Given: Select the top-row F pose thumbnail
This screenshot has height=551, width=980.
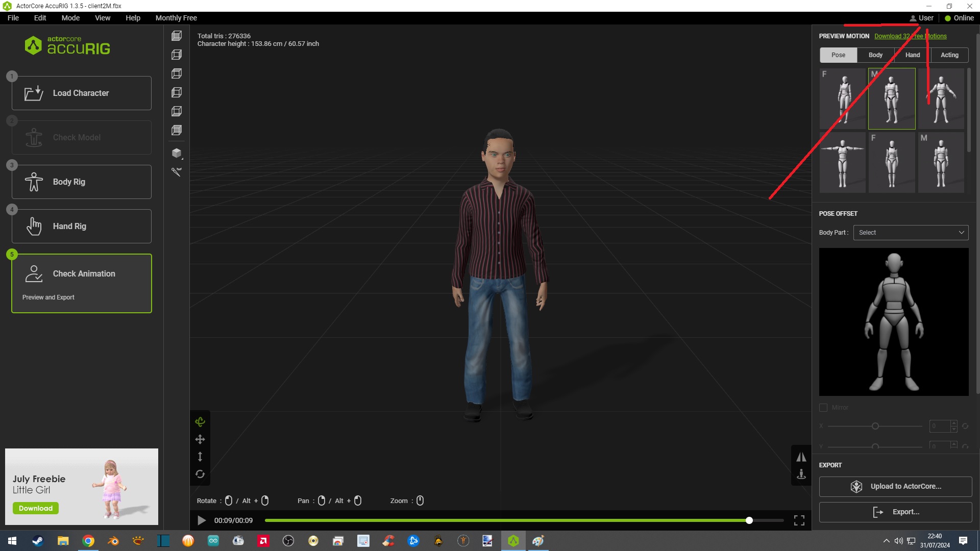Looking at the screenshot, I should [x=842, y=98].
